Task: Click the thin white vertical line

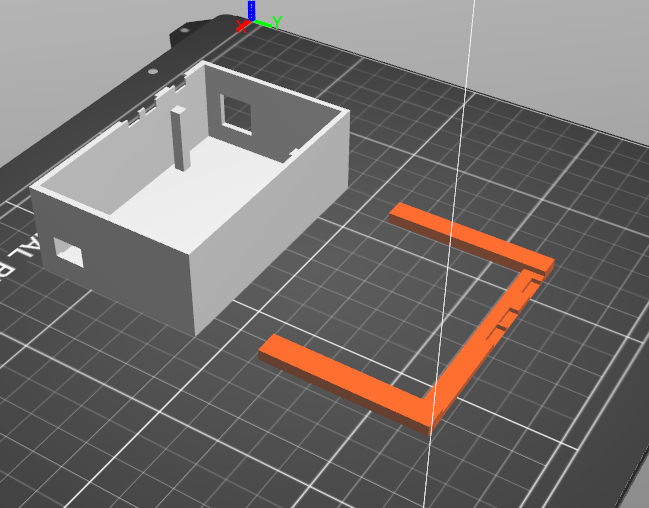Action: coord(449,254)
